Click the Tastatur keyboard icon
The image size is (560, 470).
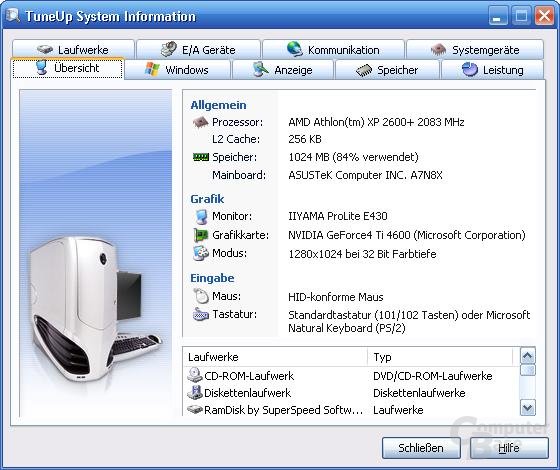coord(201,314)
